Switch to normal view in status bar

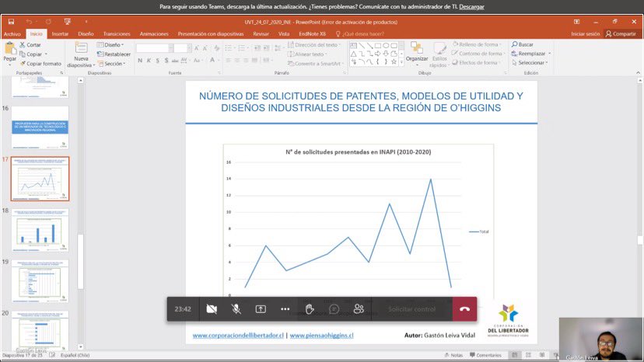pyautogui.click(x=515, y=355)
